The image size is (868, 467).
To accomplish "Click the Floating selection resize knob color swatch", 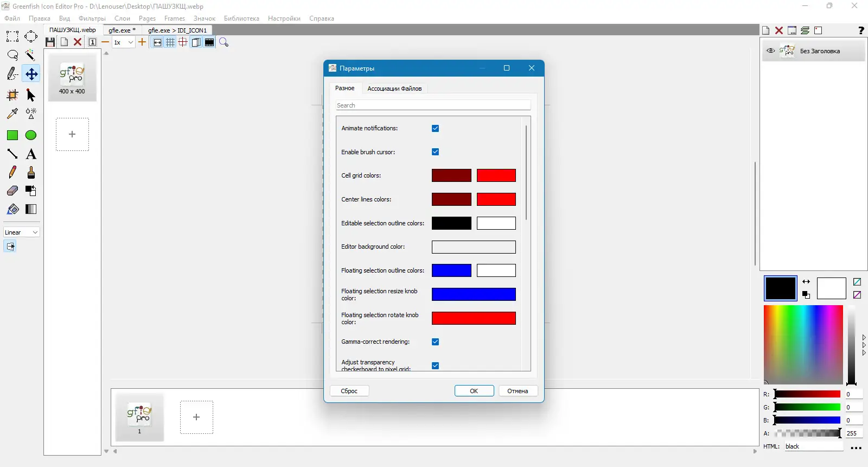I will click(474, 294).
